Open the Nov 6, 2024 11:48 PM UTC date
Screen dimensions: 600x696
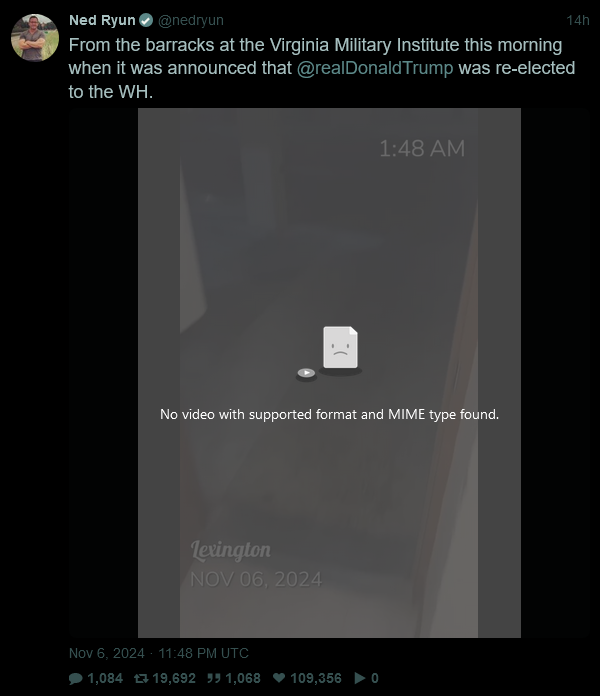click(159, 653)
